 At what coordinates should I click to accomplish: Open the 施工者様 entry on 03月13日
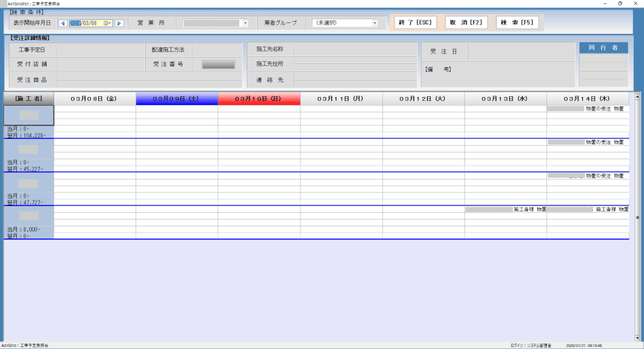[505, 209]
